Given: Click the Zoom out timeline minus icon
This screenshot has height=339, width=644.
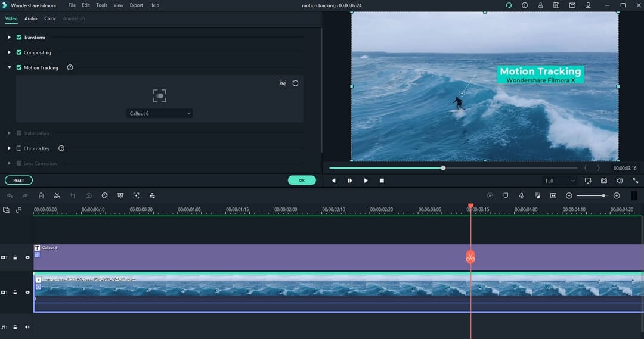Looking at the screenshot, I should [x=569, y=196].
